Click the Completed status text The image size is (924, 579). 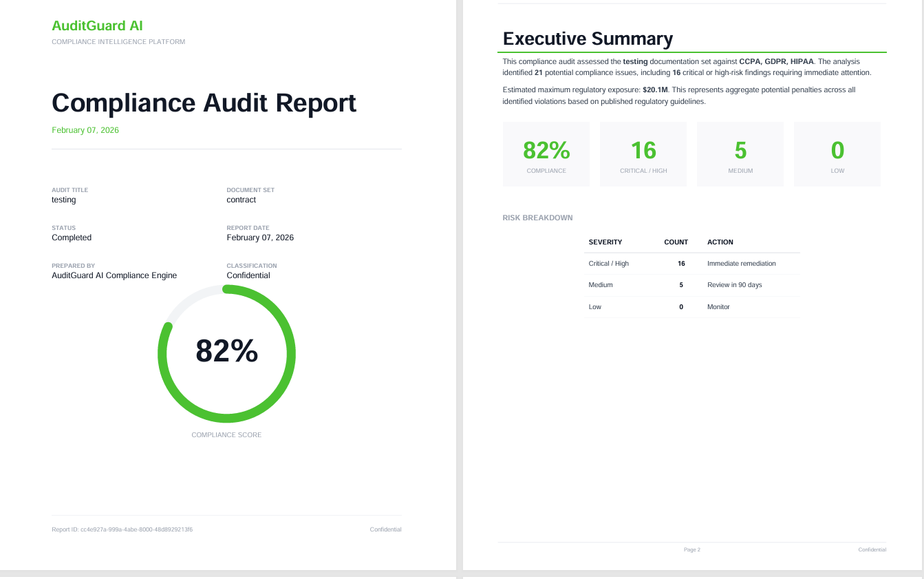pos(72,238)
